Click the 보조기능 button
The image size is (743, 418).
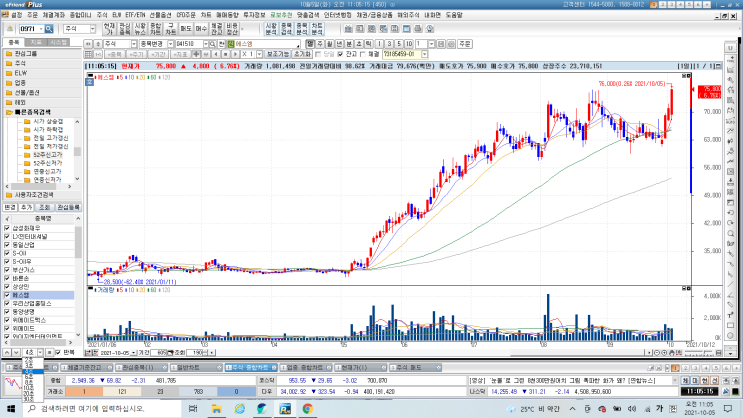[x=277, y=55]
